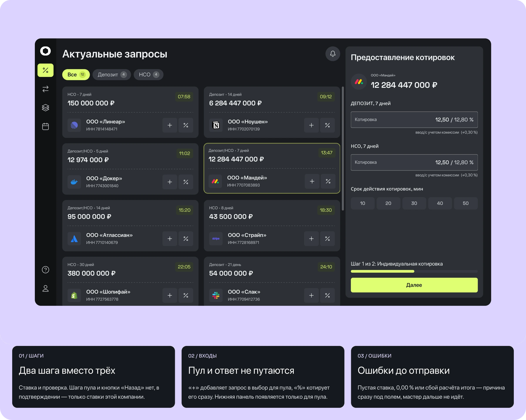The image size is (526, 420).
Task: Select 50 minutes quote validity
Action: pyautogui.click(x=466, y=203)
